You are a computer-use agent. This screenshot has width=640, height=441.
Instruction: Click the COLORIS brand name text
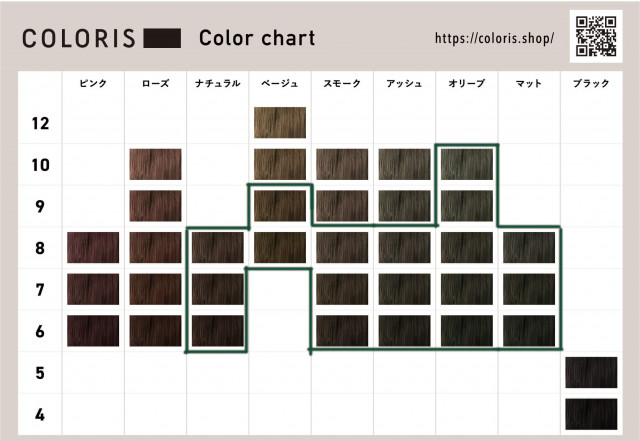(79, 39)
